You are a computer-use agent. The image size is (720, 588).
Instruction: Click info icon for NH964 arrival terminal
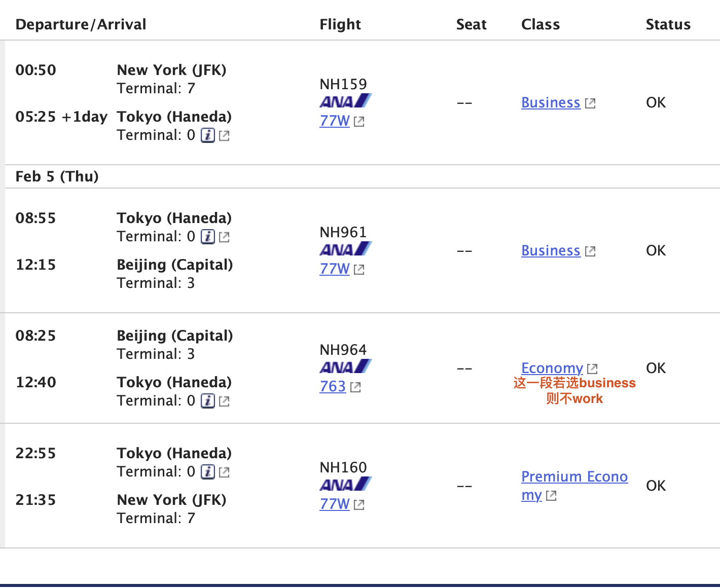208,401
